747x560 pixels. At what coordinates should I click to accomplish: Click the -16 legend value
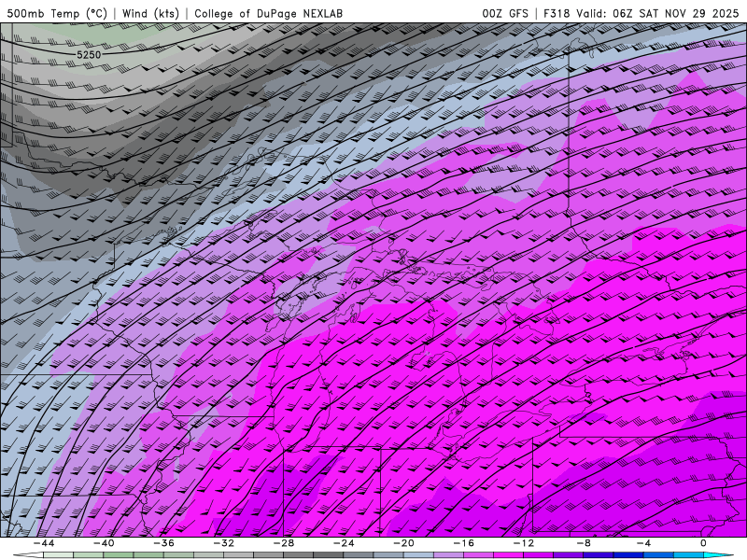coord(464,543)
